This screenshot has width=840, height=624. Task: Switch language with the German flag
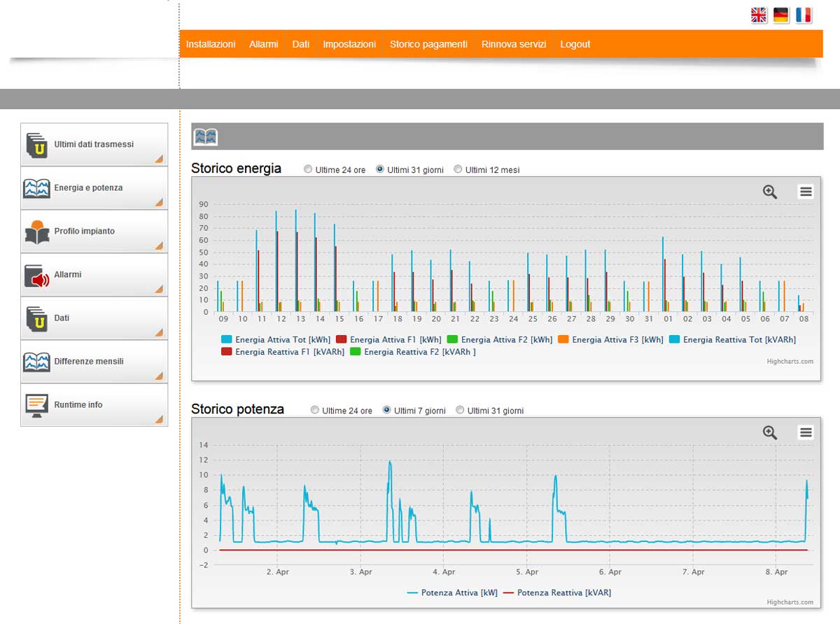pyautogui.click(x=781, y=15)
